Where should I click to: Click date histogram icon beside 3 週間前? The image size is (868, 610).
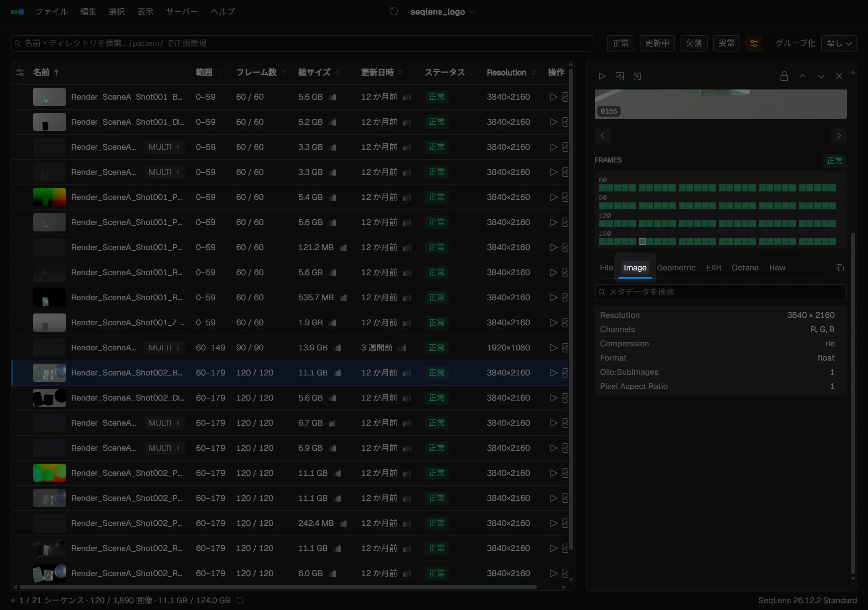[402, 348]
